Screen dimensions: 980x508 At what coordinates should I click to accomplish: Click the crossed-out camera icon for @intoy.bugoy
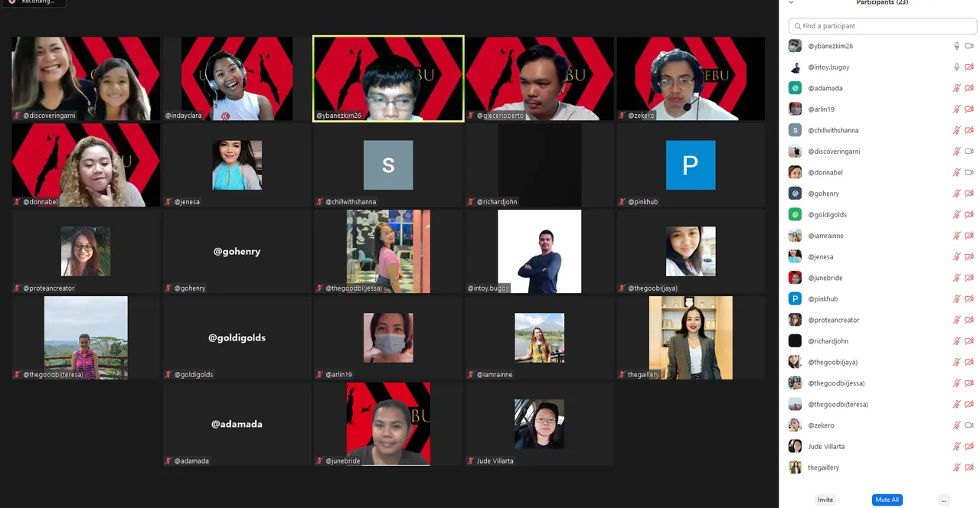(969, 67)
